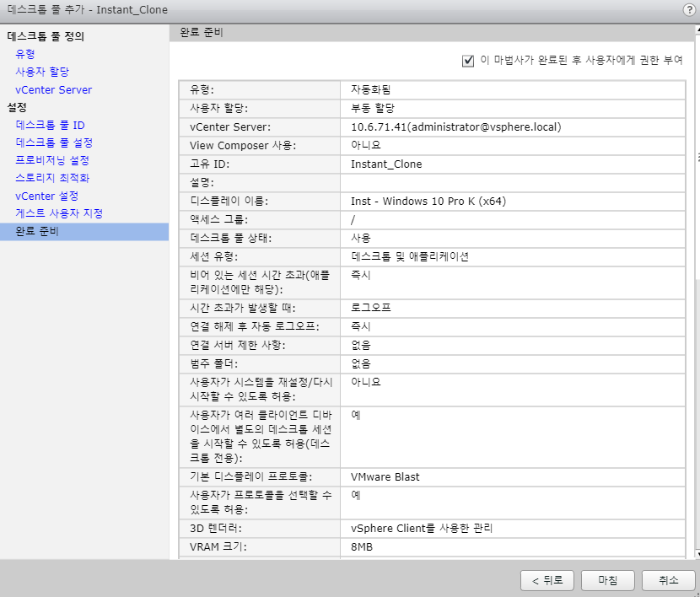Click the vertical scrollbar of the summary
Viewport: 700px width, 597px height.
(x=697, y=290)
